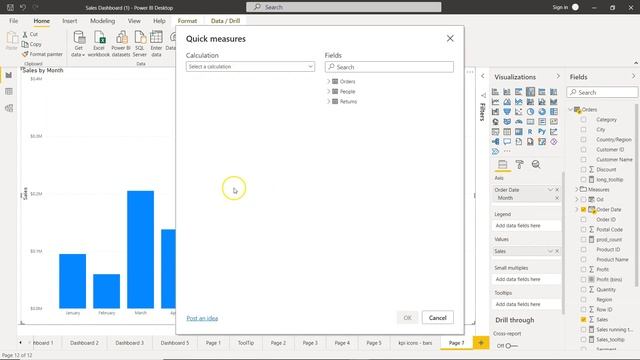Viewport: 640px width, 360px height.
Task: Expand the People table in dialog
Action: pos(329,91)
